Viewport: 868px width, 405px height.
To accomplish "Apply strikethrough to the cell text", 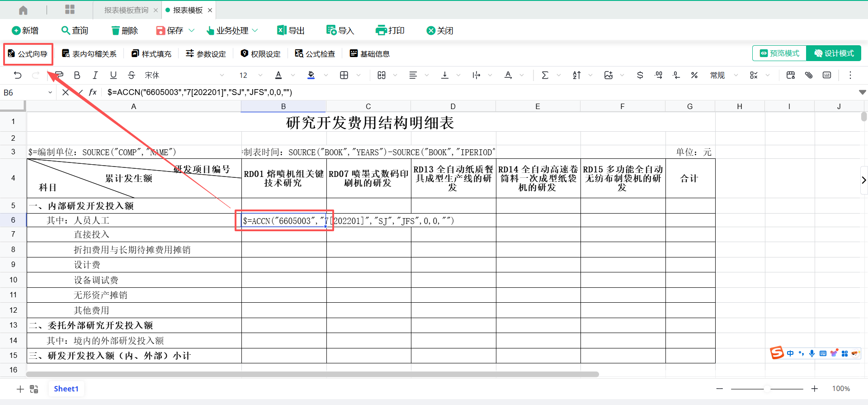I will 131,75.
